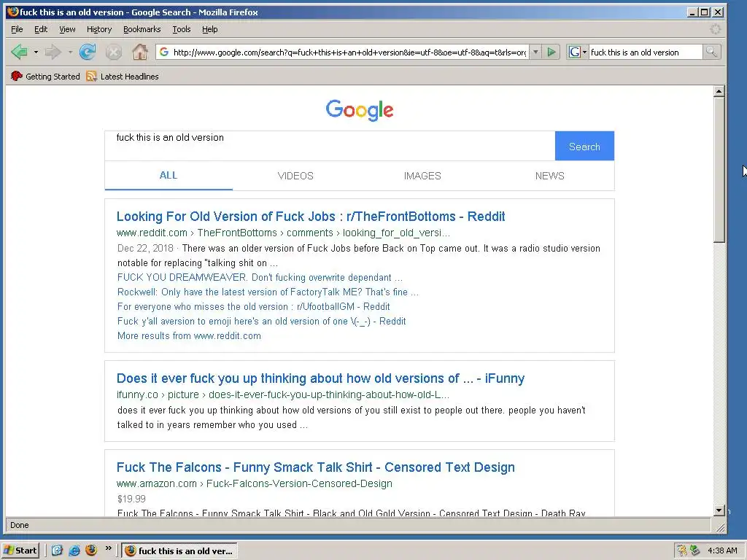Open the iFunny result title link
This screenshot has width=747, height=560.
tap(321, 378)
